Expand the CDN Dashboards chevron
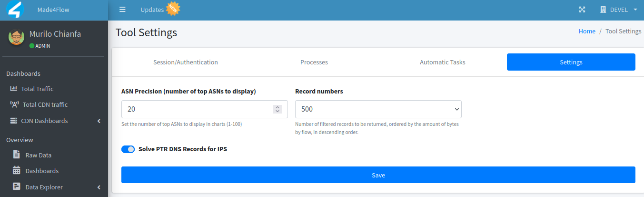Screen dimensions: 644x197 pyautogui.click(x=99, y=121)
